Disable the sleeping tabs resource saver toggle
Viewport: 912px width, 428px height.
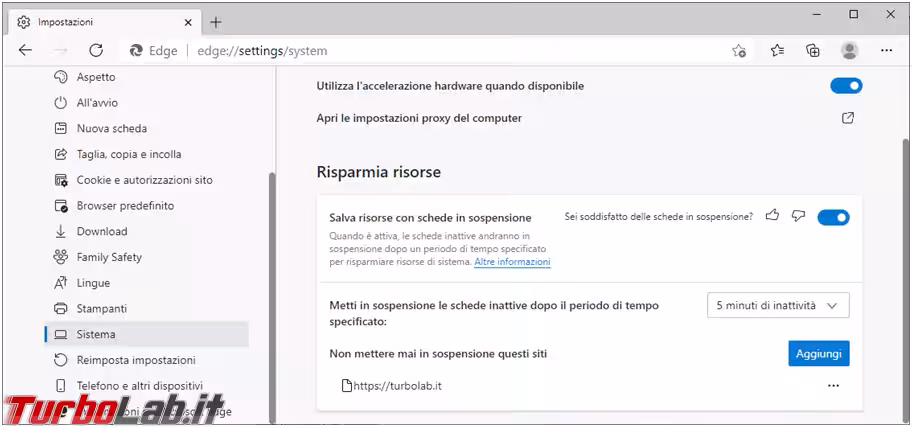tap(833, 217)
